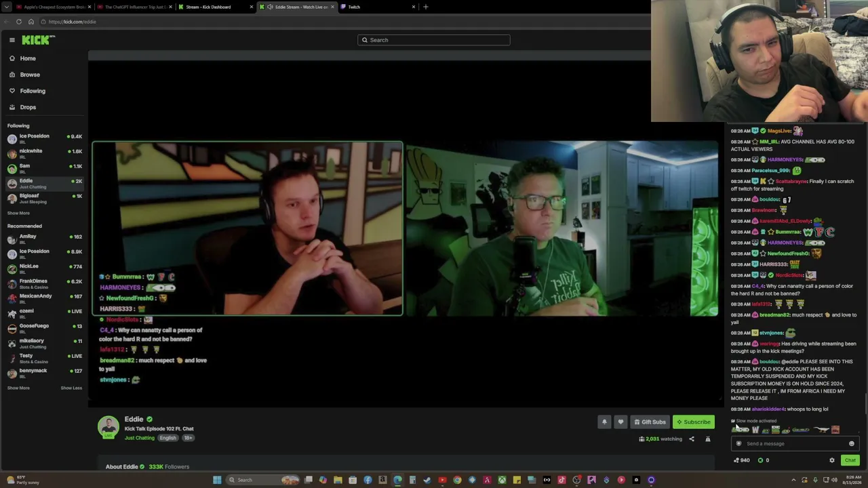Click the browser home button
This screenshot has width=868, height=488.
tap(31, 22)
